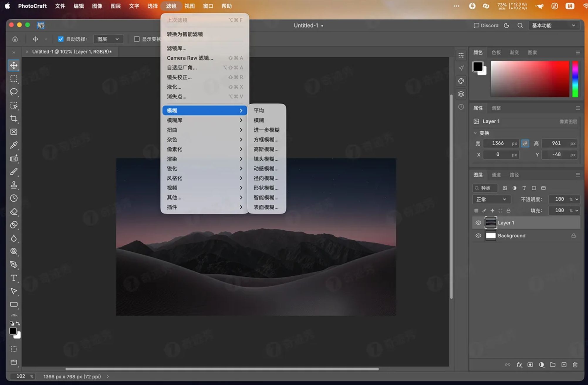
Task: Select the Lasso tool
Action: (14, 92)
